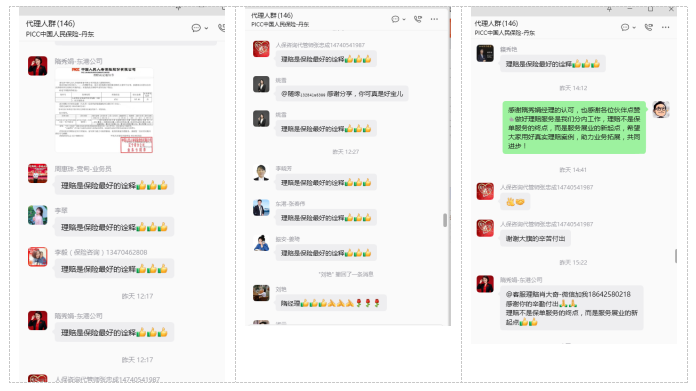
Task: Open the PICC document image in left window
Action: (x=104, y=110)
